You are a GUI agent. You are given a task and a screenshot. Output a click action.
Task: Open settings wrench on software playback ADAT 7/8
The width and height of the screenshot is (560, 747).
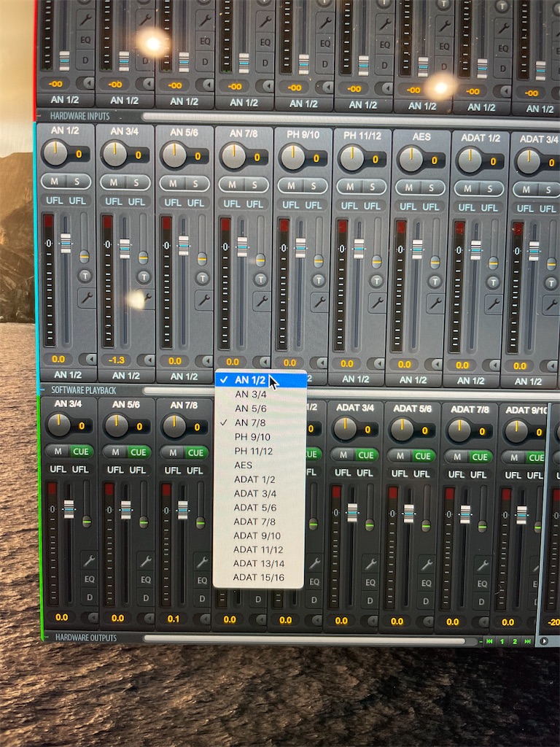click(x=483, y=565)
